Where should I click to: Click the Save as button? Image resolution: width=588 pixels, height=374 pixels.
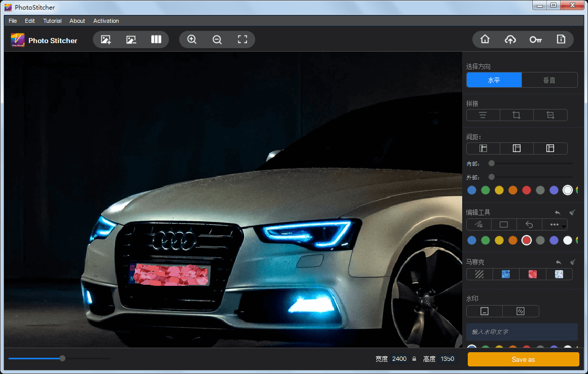[523, 359]
